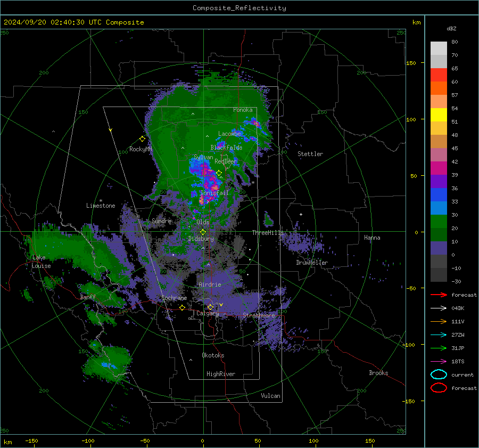Screen dimensions: 479x448
Task: Select the magenta 18TS arrow legend icon
Action: [x=439, y=362]
